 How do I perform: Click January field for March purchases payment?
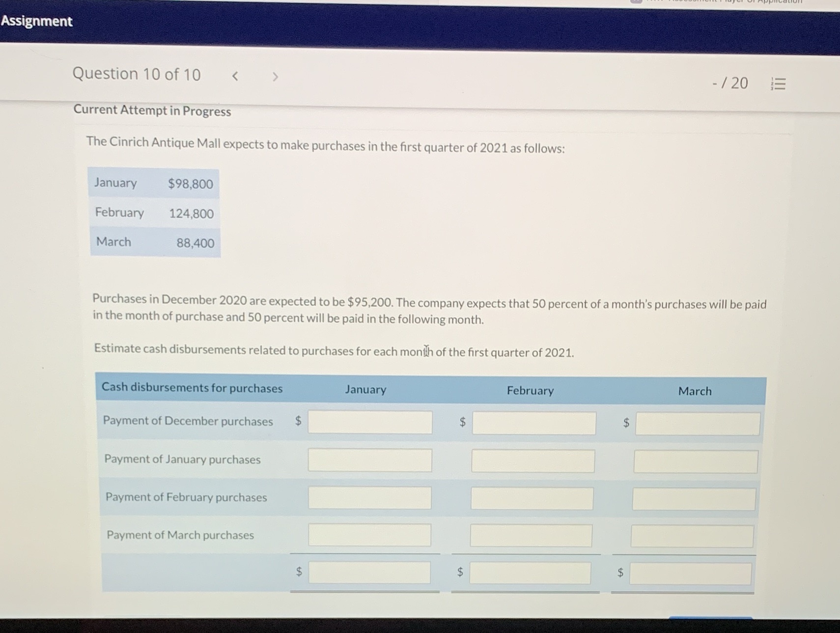(x=369, y=535)
